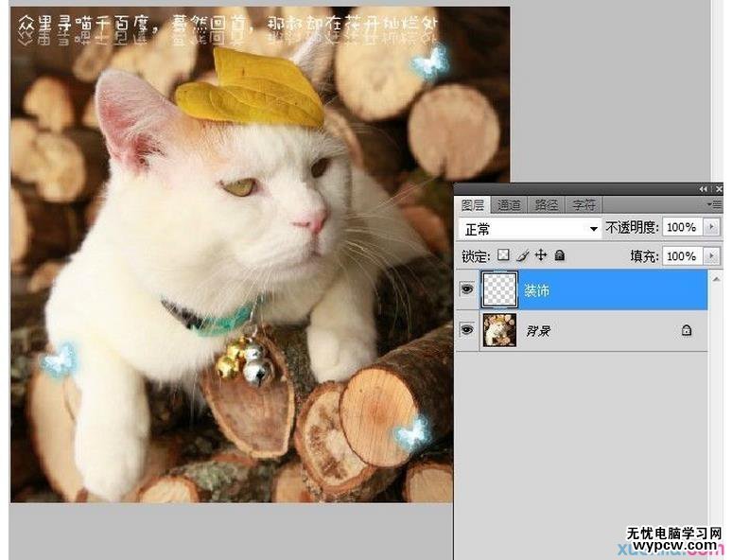The image size is (732, 560).
Task: Click the lock icon on 背景 layer
Action: 687,330
